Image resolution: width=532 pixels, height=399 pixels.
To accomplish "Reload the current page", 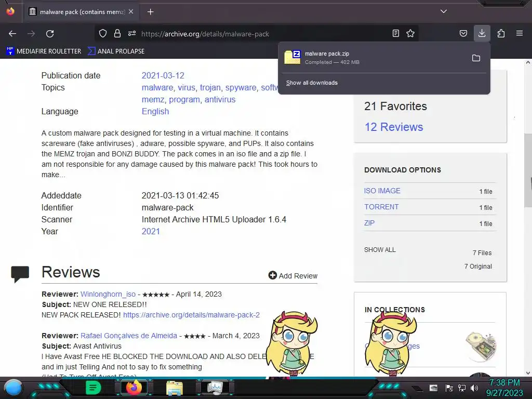I will point(50,34).
